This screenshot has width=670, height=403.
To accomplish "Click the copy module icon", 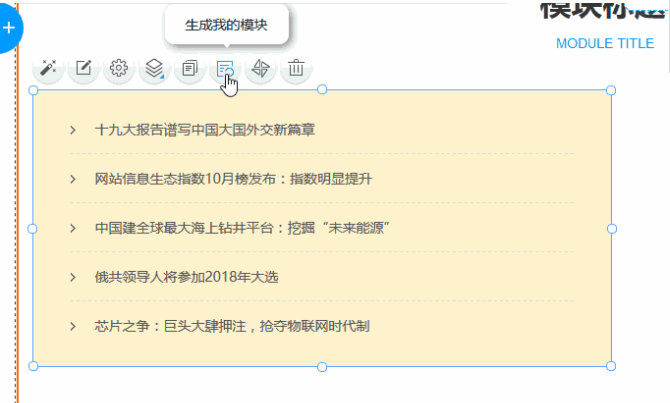I will point(189,68).
